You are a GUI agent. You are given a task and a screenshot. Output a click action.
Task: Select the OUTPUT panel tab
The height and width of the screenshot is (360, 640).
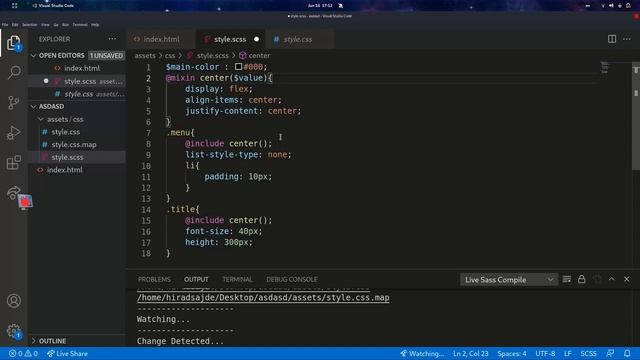[x=196, y=280]
